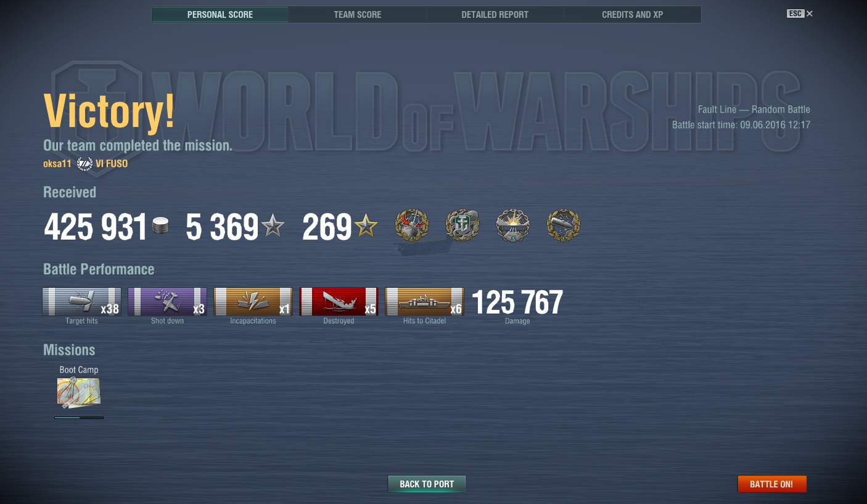Select the Target hits ribbon
The image size is (867, 504).
pos(81,301)
